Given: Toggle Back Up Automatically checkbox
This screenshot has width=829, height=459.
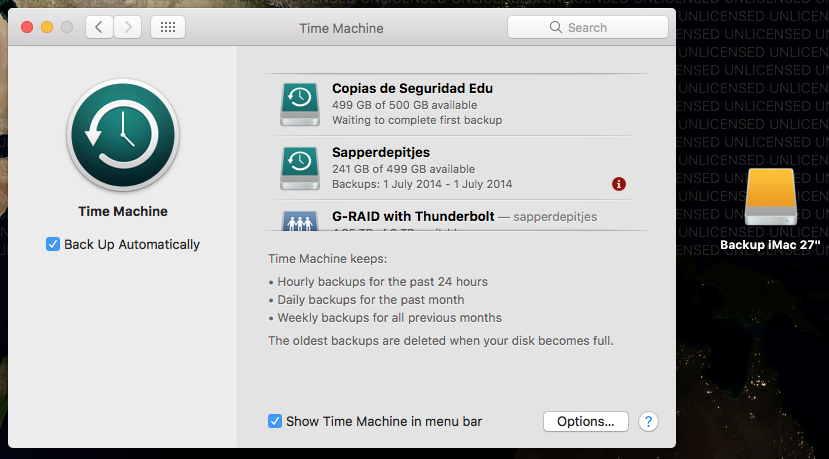Looking at the screenshot, I should (x=53, y=244).
